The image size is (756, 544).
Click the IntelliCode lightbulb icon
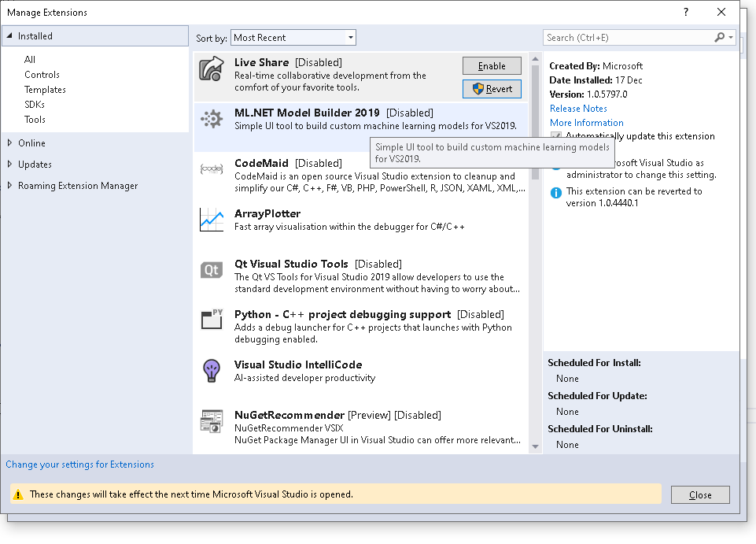212,371
